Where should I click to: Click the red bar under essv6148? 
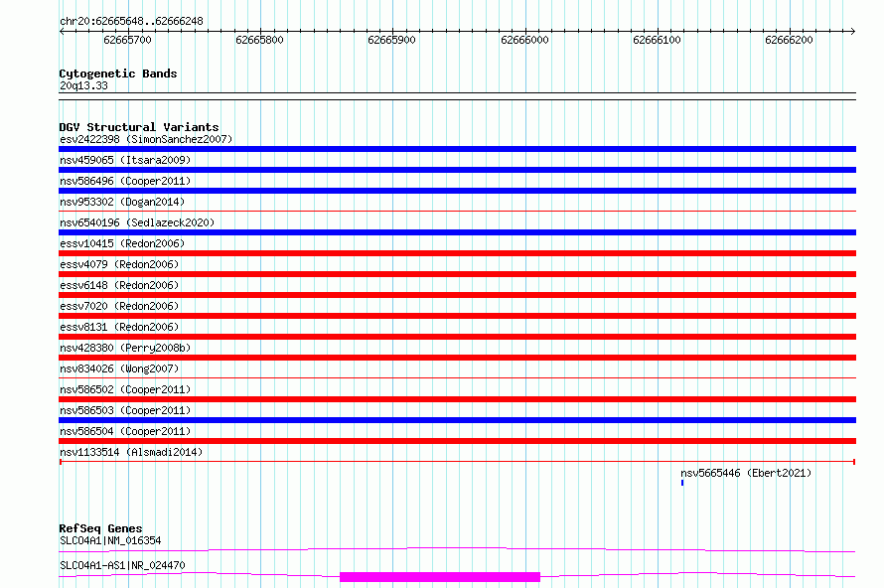click(457, 295)
